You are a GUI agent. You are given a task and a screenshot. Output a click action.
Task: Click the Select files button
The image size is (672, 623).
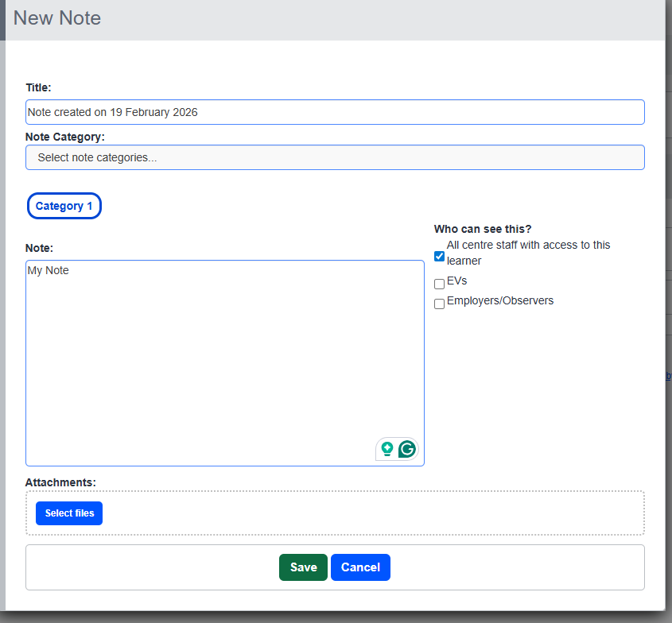[69, 513]
